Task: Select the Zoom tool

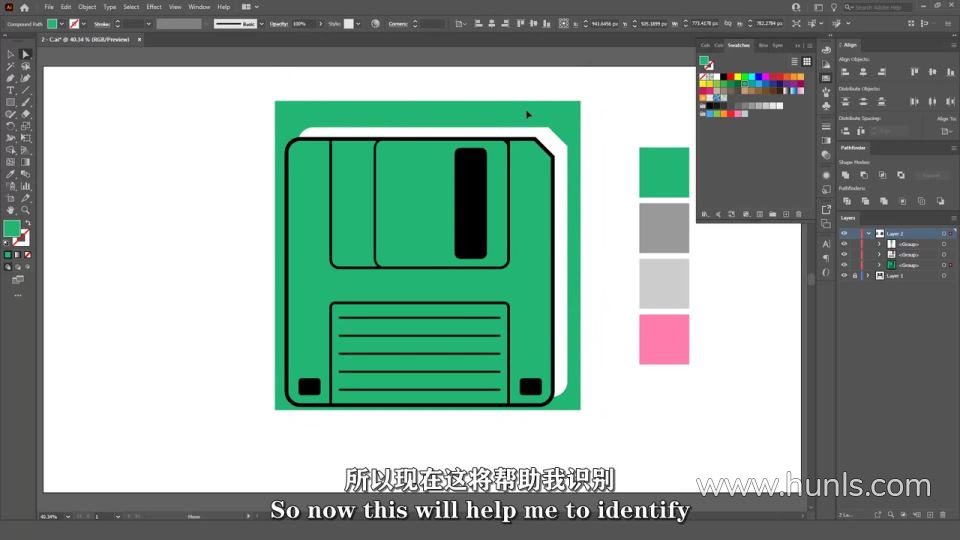Action: click(x=26, y=210)
